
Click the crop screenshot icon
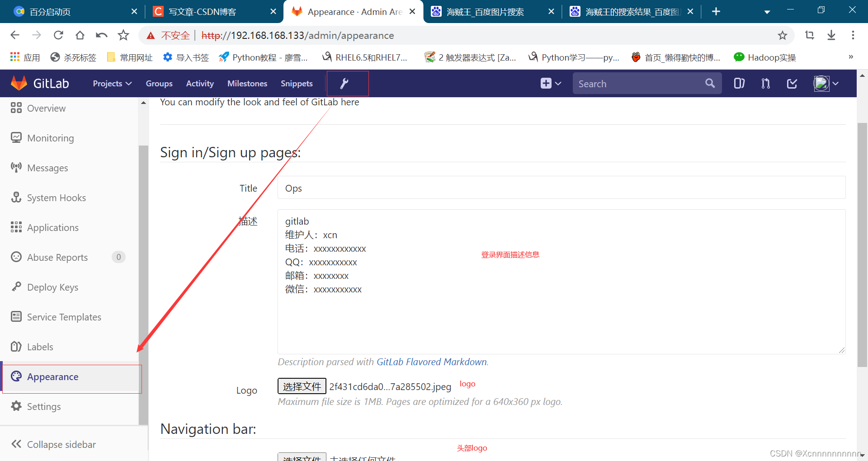click(810, 35)
